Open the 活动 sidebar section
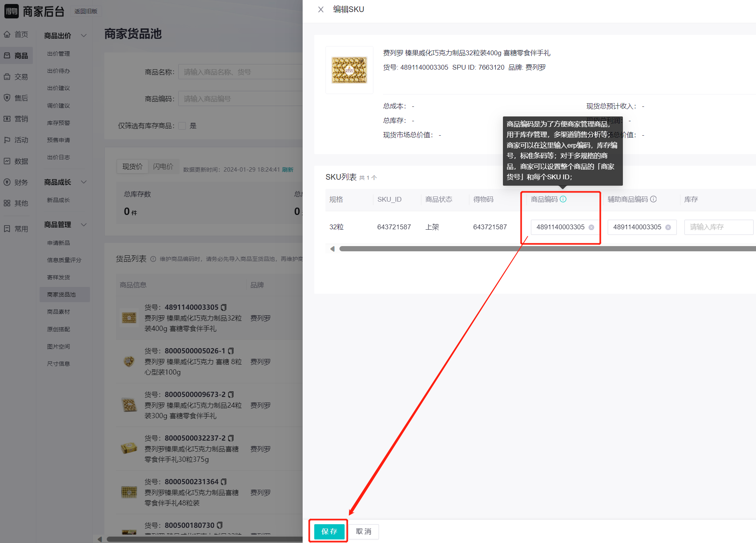 click(x=16, y=140)
